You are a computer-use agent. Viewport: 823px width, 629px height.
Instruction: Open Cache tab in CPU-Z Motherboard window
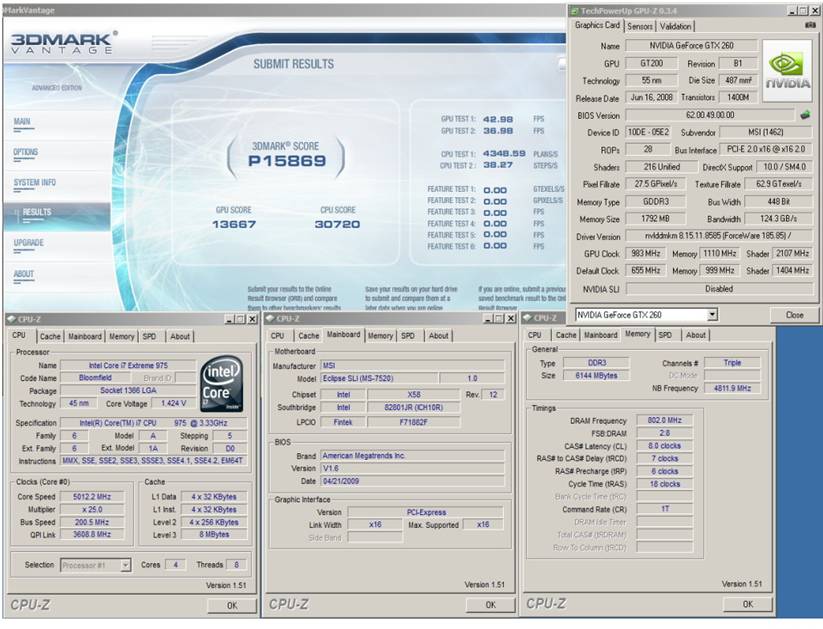point(309,336)
